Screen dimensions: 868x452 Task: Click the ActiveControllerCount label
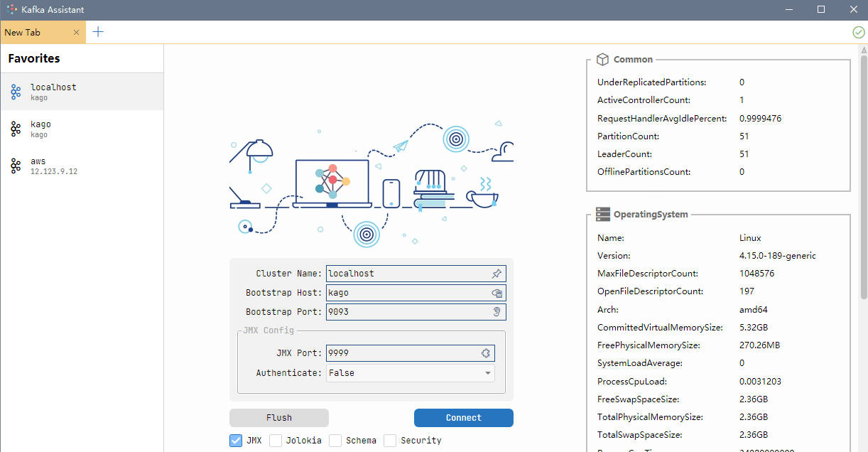point(644,100)
